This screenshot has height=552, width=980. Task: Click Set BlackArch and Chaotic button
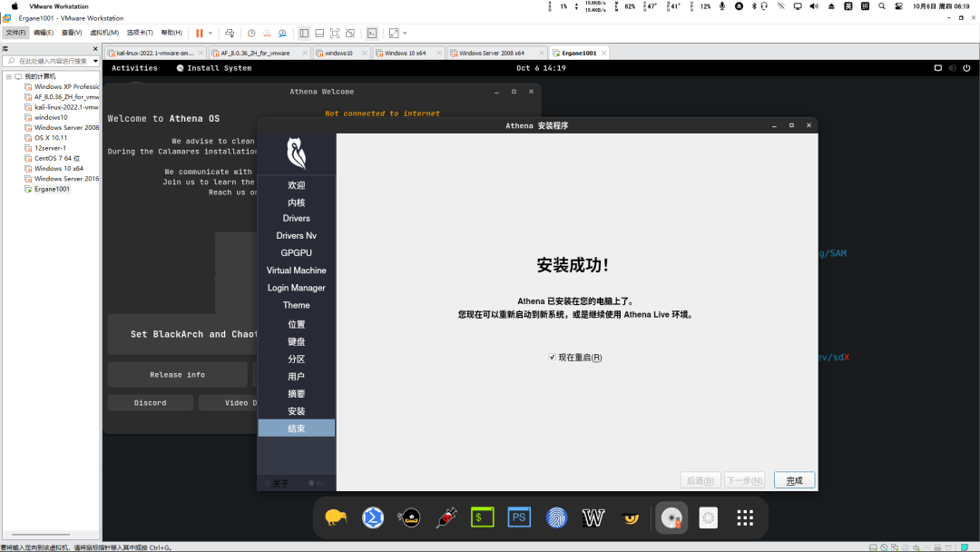point(194,334)
